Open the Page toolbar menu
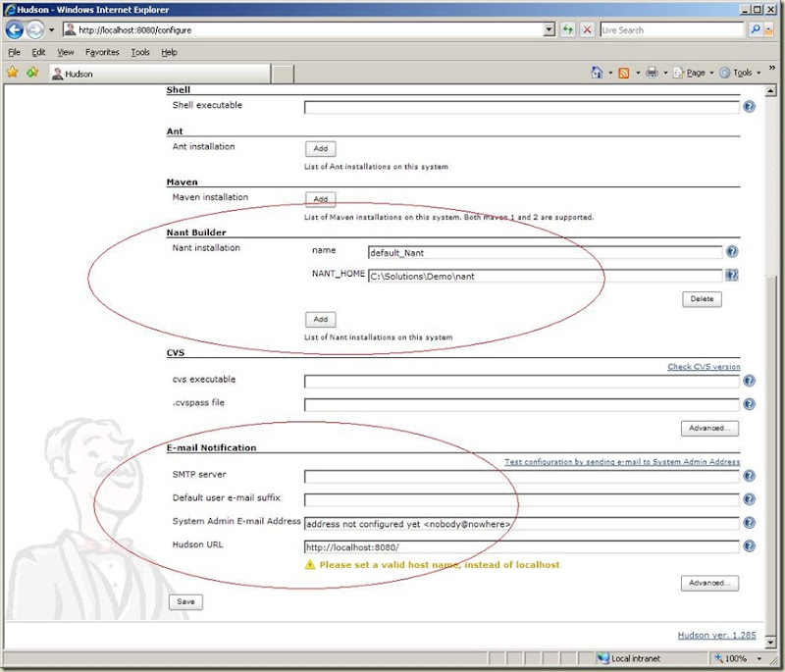 [694, 73]
